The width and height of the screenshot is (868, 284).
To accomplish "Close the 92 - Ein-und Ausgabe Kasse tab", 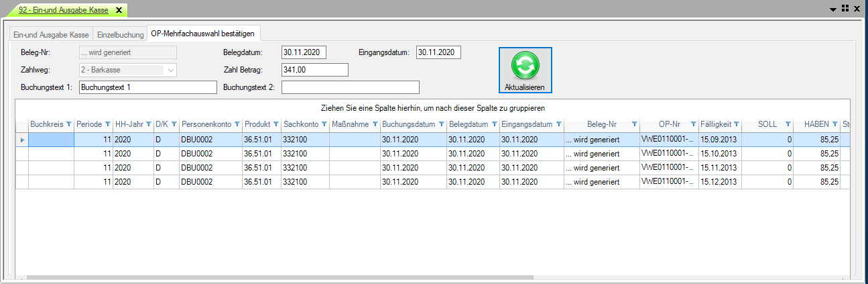I will [x=119, y=10].
